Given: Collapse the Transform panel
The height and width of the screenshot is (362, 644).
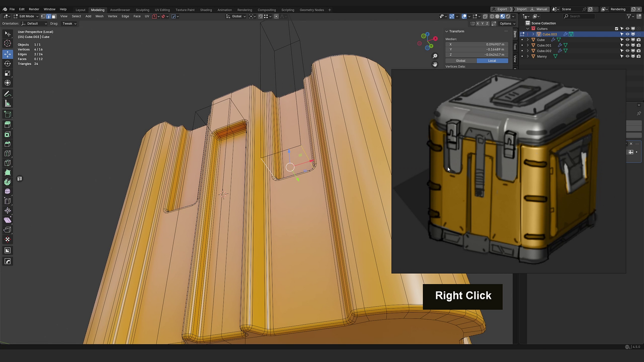Looking at the screenshot, I should [447, 31].
